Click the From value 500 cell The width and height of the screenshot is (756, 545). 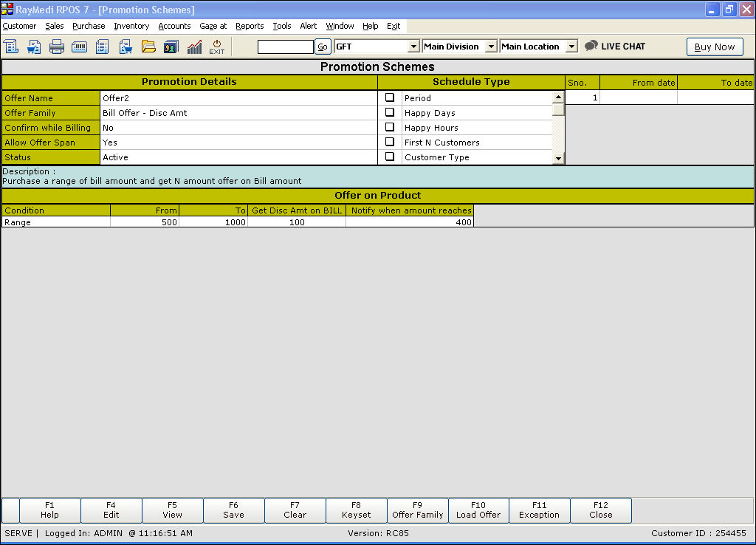[145, 222]
